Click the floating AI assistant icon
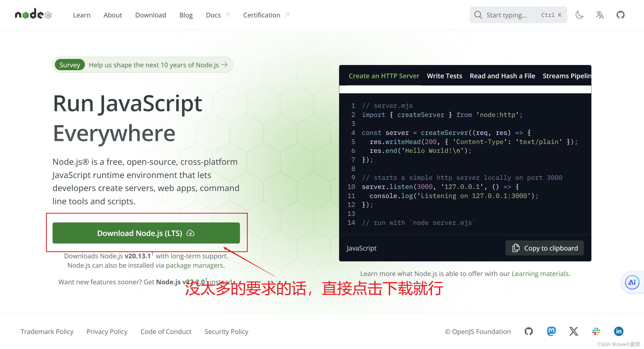 click(632, 282)
